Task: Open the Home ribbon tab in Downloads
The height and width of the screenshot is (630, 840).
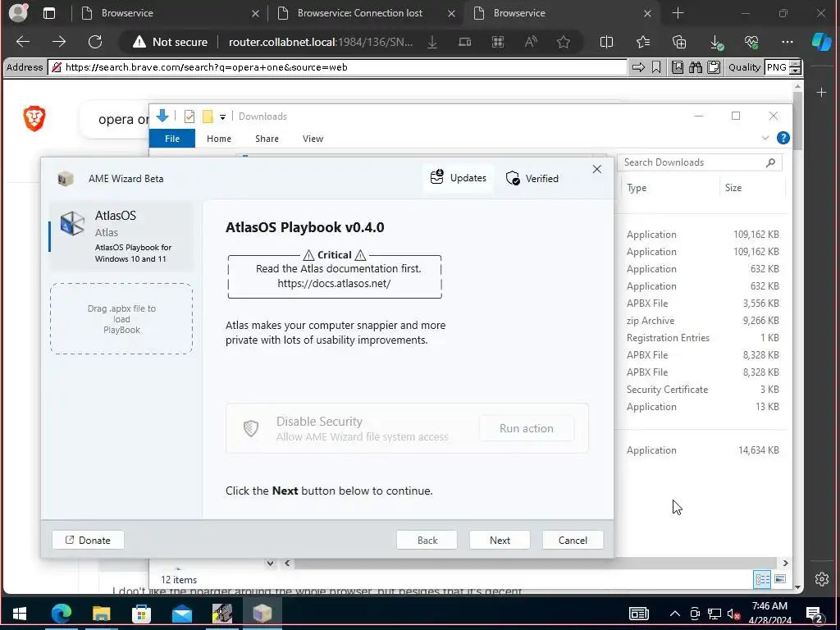Action: tap(218, 138)
